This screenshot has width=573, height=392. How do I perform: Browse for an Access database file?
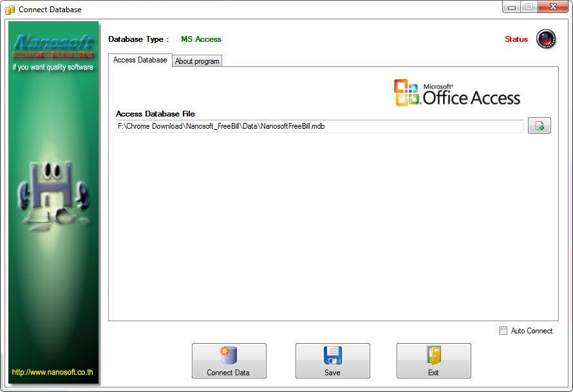(539, 126)
